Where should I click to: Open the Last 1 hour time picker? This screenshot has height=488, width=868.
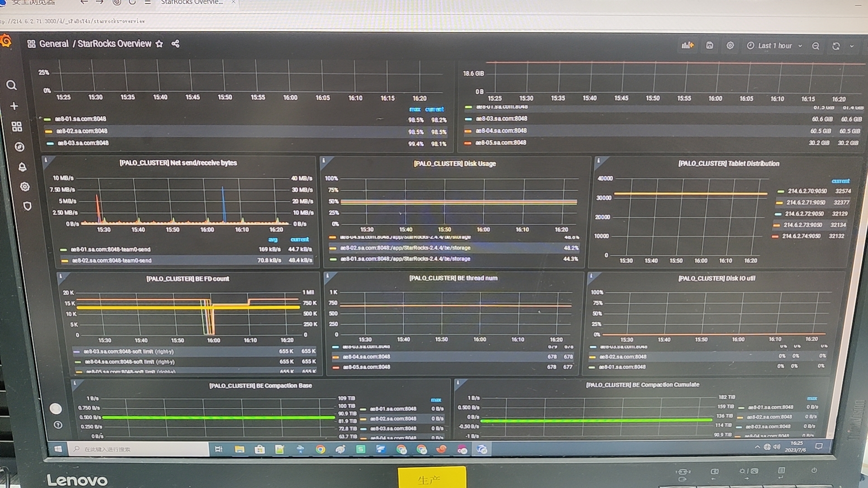774,46
